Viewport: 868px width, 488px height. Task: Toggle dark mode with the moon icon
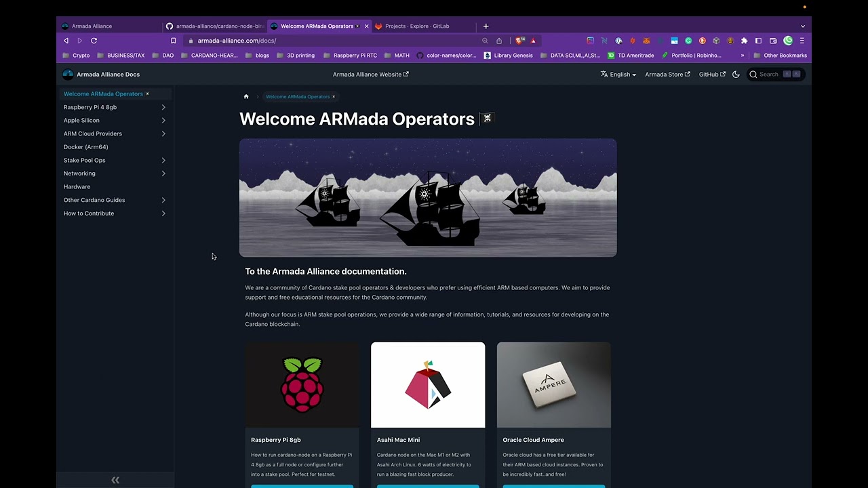coord(736,75)
